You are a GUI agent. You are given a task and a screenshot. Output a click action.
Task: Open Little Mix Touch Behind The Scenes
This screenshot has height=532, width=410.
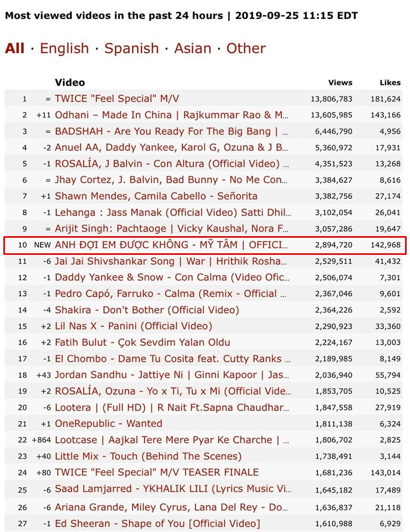tap(148, 457)
